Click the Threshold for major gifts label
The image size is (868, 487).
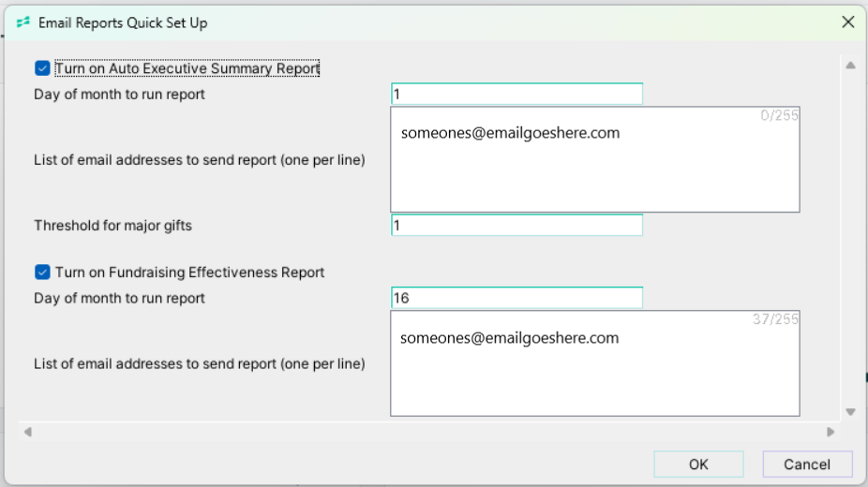pos(112,226)
